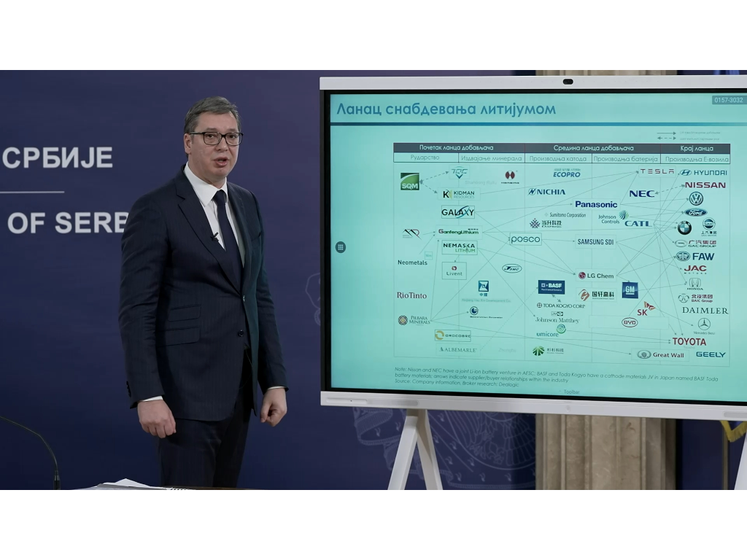
Task: Click the webcam on the whiteboard frame
Action: coord(568,81)
